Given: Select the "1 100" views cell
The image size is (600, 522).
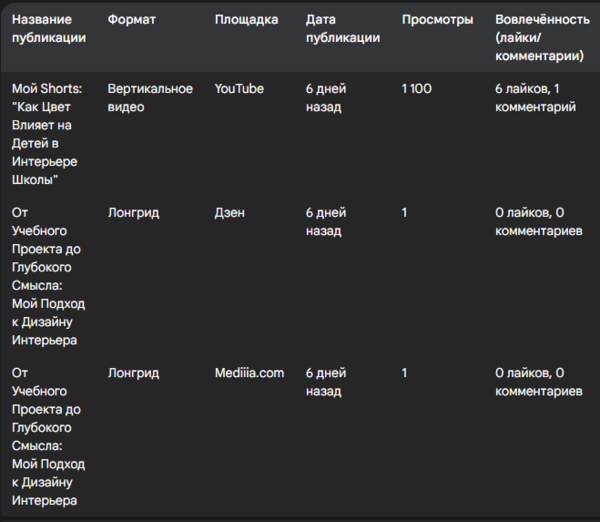Looking at the screenshot, I should [x=417, y=89].
